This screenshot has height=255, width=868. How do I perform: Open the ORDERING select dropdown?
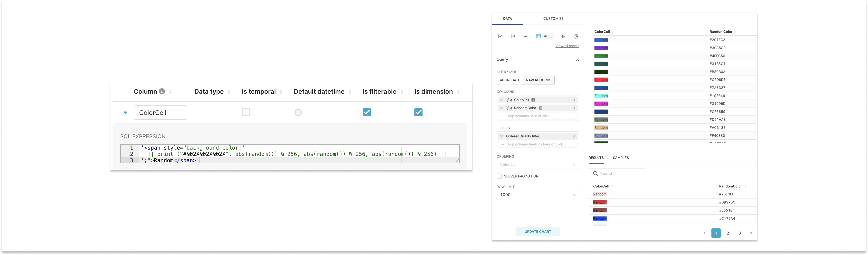(x=538, y=164)
